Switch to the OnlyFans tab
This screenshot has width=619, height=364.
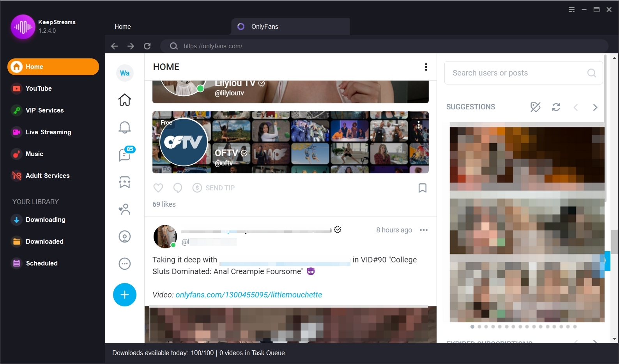tap(290, 26)
